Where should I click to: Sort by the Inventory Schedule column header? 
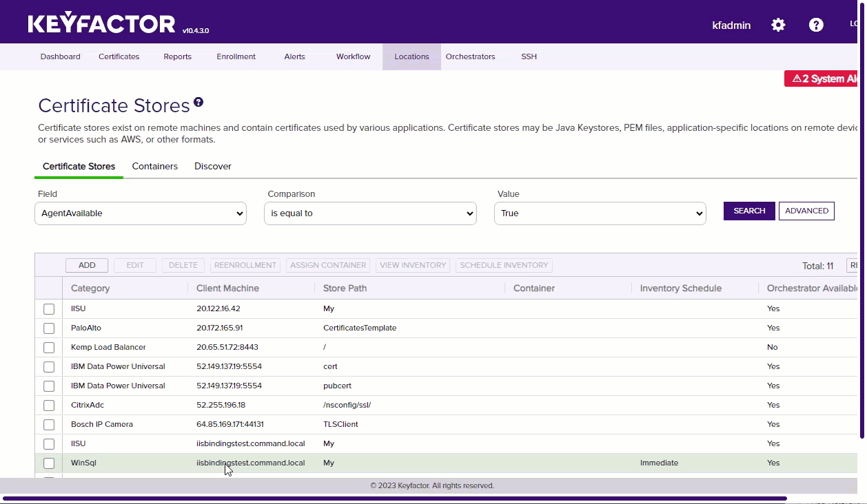[681, 288]
